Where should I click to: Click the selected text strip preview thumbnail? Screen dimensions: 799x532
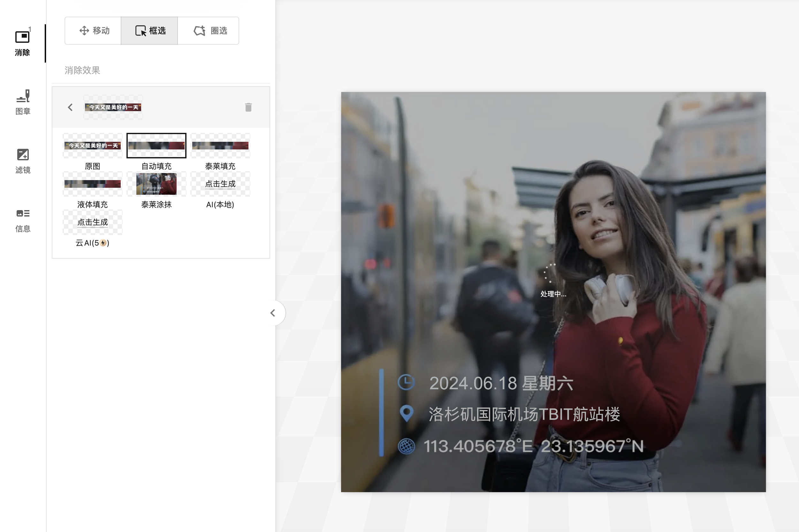pos(113,107)
